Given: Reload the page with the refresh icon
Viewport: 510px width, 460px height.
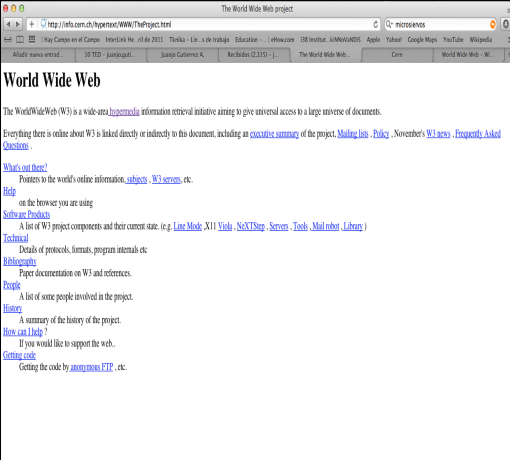Looking at the screenshot, I should pos(376,24).
